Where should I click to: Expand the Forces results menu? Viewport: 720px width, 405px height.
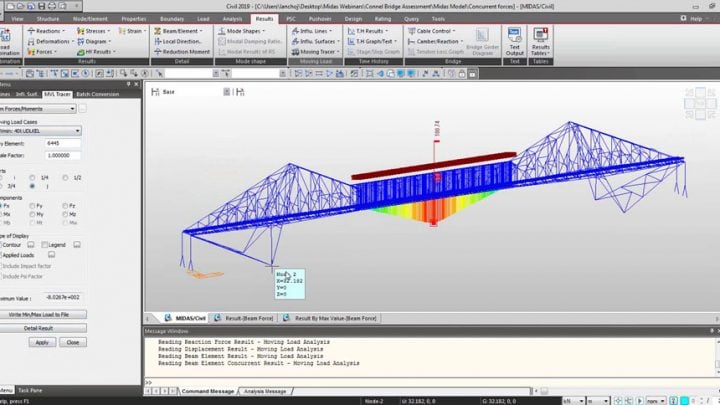click(43, 52)
